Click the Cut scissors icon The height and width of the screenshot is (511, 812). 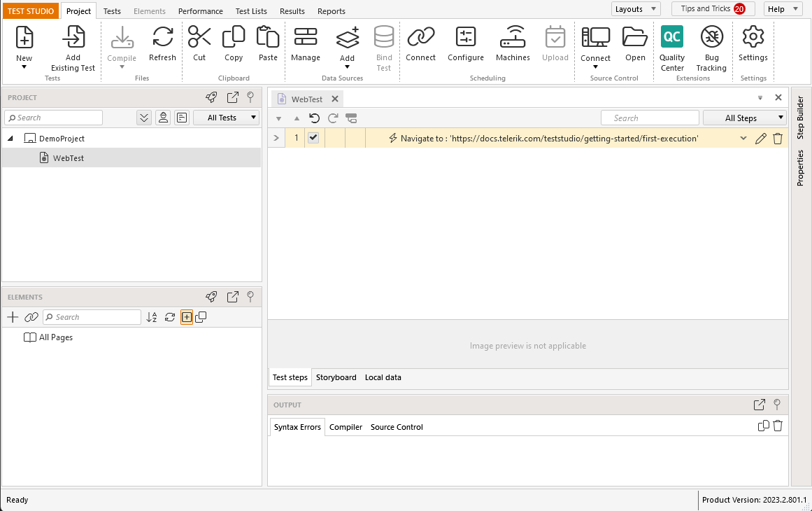[199, 37]
